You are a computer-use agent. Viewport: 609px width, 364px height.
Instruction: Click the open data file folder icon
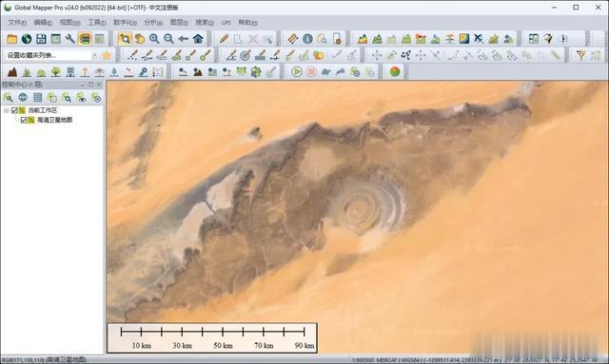(12, 39)
